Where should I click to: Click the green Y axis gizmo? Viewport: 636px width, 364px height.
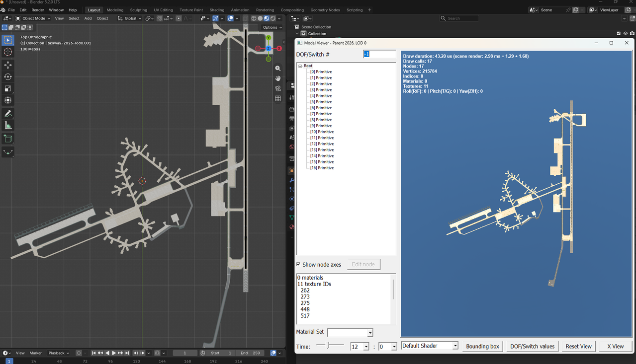[x=269, y=38]
